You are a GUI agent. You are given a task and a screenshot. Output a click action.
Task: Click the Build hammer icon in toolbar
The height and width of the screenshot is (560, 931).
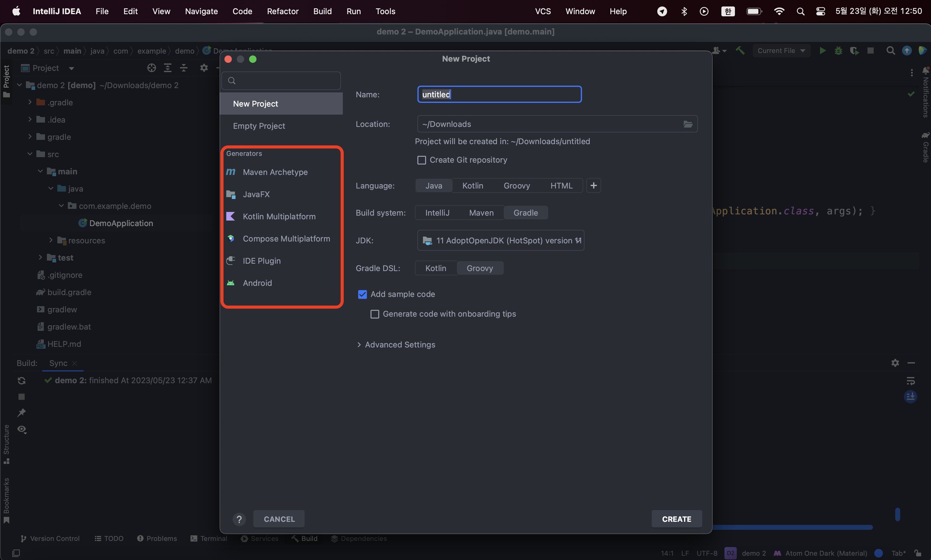click(740, 51)
